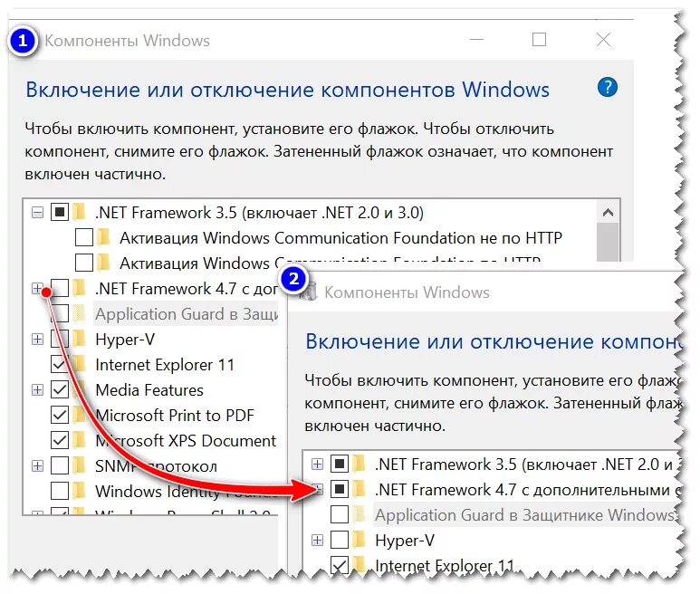Select Microsoft Print to PDF label
This screenshot has height=594, width=700.
(x=175, y=415)
